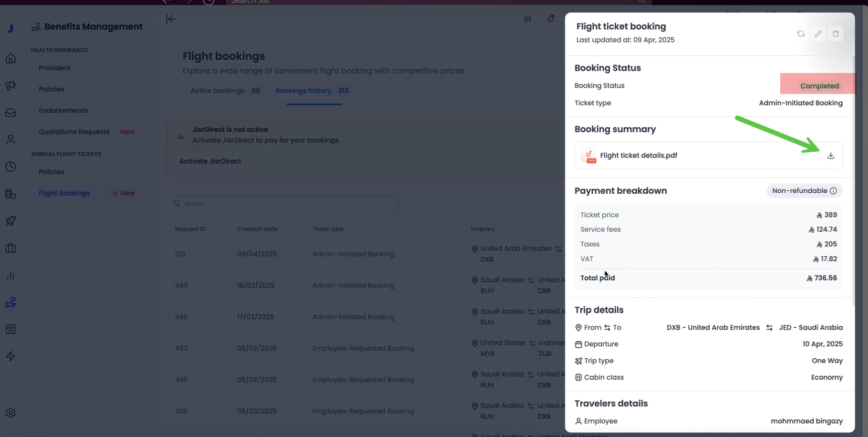The width and height of the screenshot is (868, 437).
Task: Click the announcements megaphone icon in top bar
Action: [527, 19]
